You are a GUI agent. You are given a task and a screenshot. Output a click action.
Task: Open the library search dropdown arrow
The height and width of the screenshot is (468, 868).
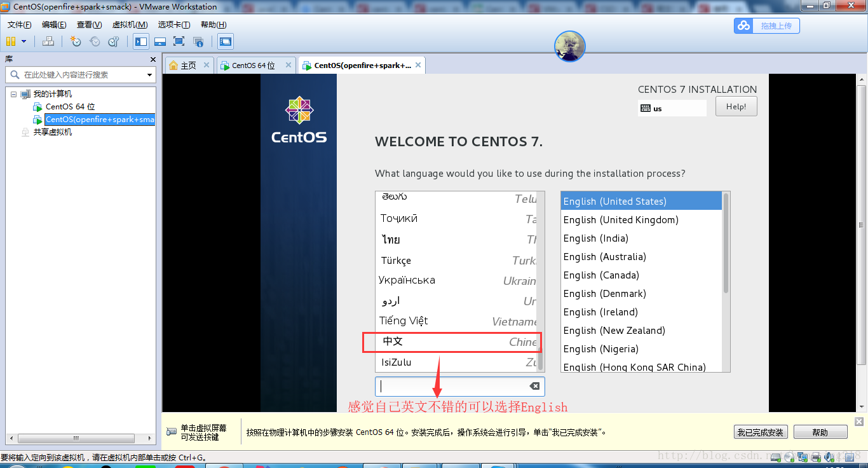coord(150,75)
